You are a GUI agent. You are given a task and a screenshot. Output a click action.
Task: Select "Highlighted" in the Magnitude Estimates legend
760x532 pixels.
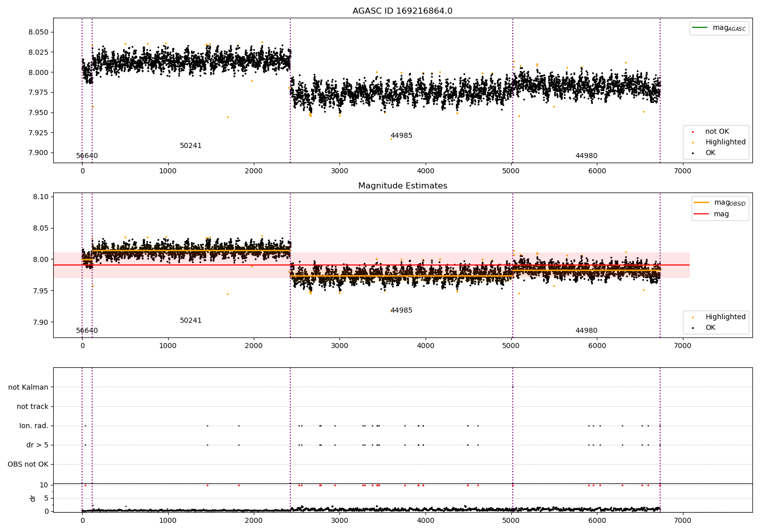(x=726, y=317)
